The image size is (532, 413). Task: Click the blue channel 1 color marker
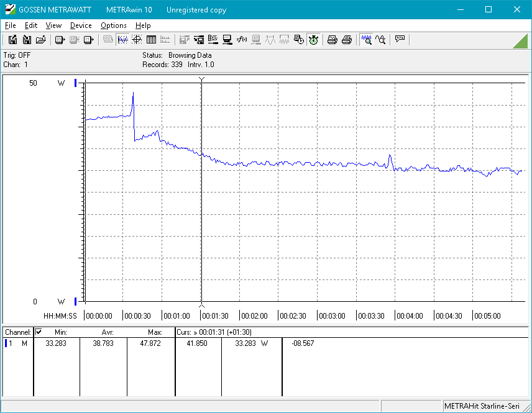tap(6, 343)
